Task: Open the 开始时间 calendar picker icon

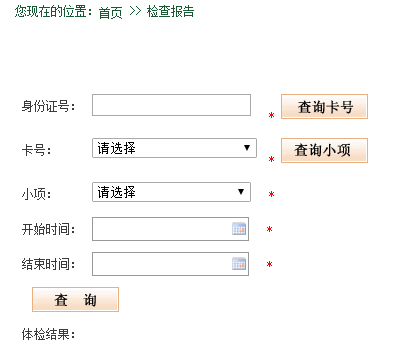Action: 239,229
